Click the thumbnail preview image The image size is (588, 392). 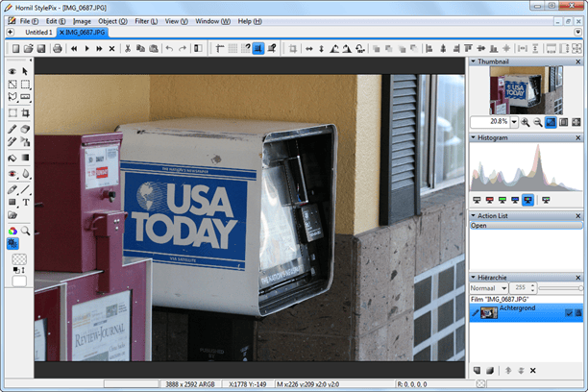coord(527,90)
